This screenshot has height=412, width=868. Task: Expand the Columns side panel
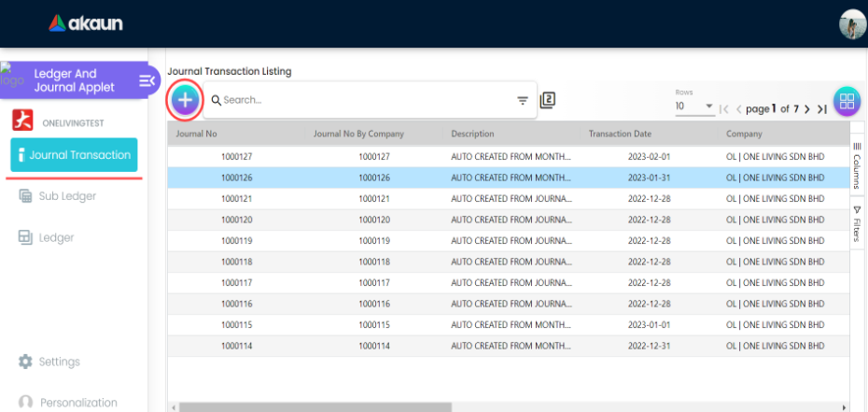point(858,166)
